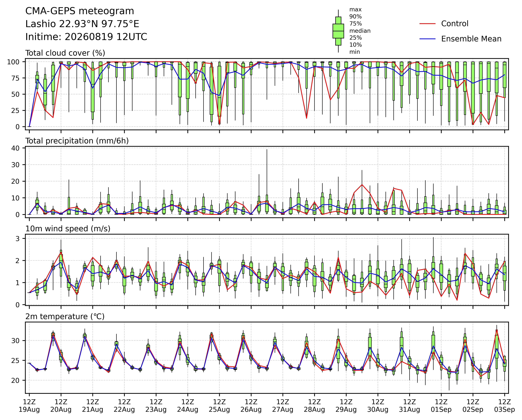This screenshot has width=522, height=420.
Task: Click the Lashio 22.93°N 97.75°E location text
Action: point(82,24)
